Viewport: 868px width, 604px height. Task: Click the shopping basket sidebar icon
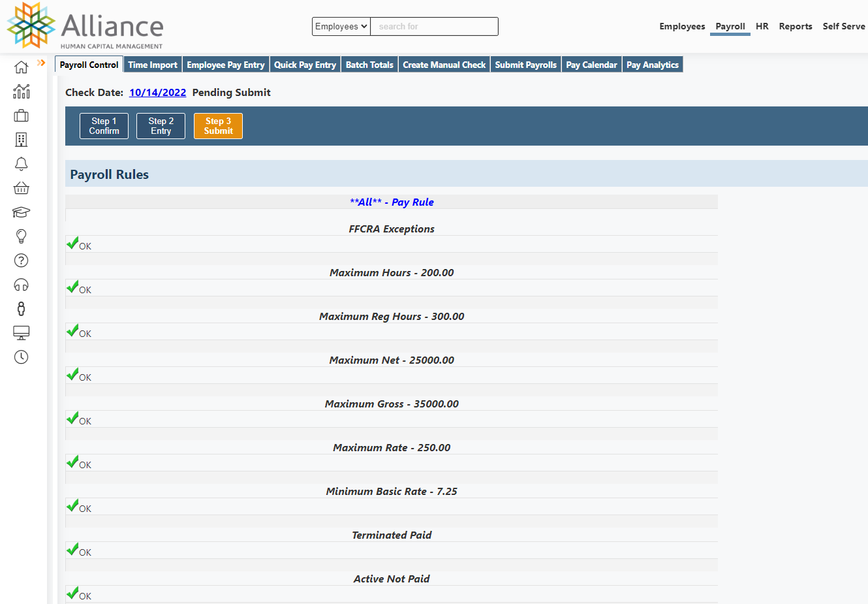click(x=22, y=188)
